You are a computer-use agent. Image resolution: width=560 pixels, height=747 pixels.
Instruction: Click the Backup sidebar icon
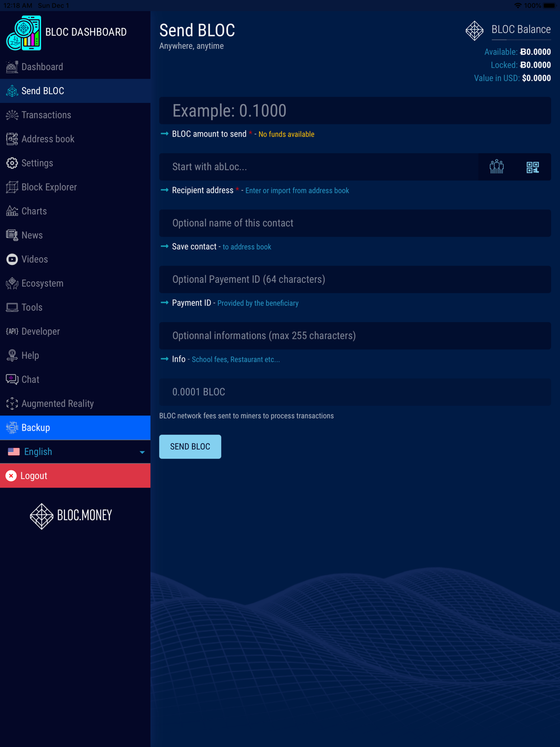point(12,428)
